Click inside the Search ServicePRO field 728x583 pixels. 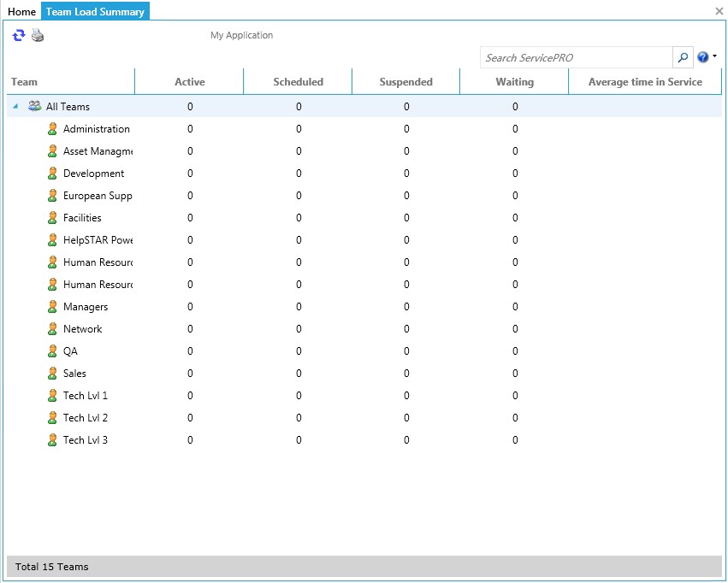point(576,57)
